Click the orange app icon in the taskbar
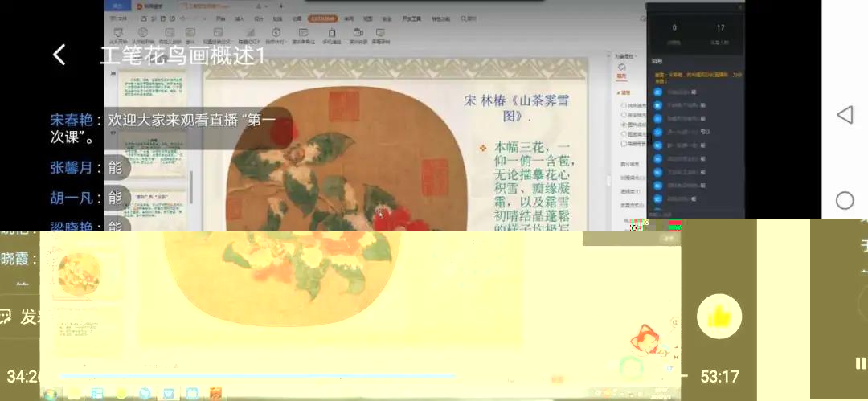The height and width of the screenshot is (401, 868). (x=216, y=393)
